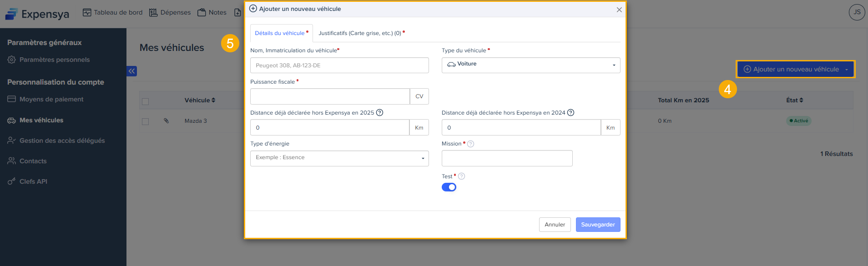The width and height of the screenshot is (868, 266).
Task: Check the Mazda 3 row checkbox
Action: pyautogui.click(x=146, y=121)
